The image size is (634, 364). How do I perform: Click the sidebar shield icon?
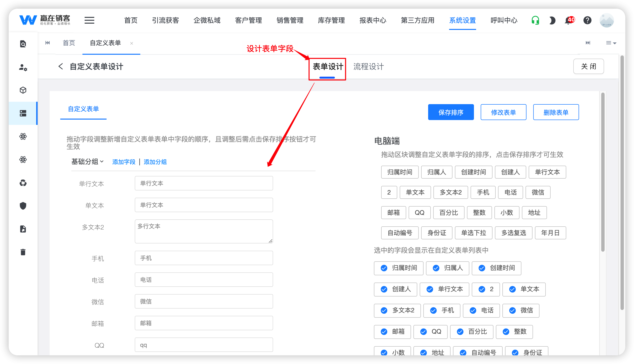click(23, 206)
